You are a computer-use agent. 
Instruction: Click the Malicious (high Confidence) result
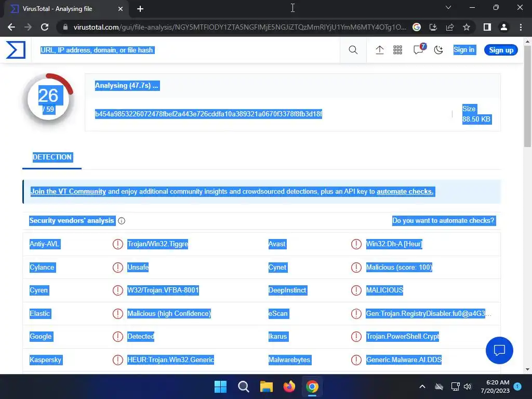click(x=169, y=313)
